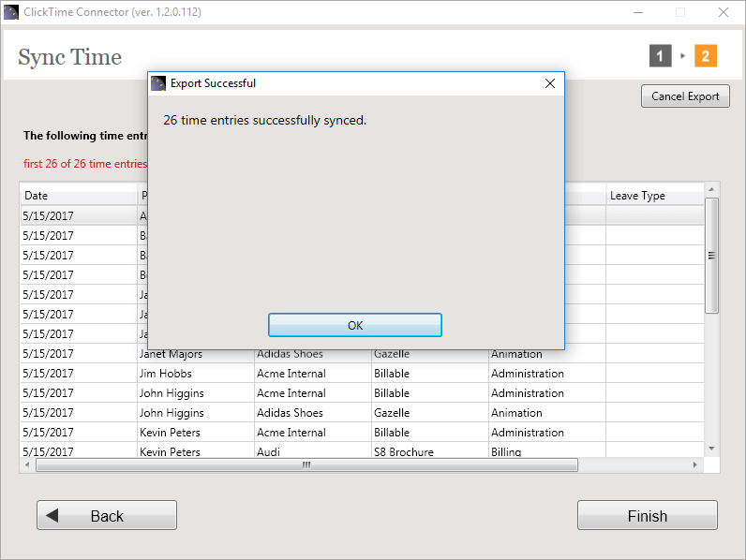Click Billable in Jim Hobbs row
Viewport: 746px width, 560px height.
(429, 373)
